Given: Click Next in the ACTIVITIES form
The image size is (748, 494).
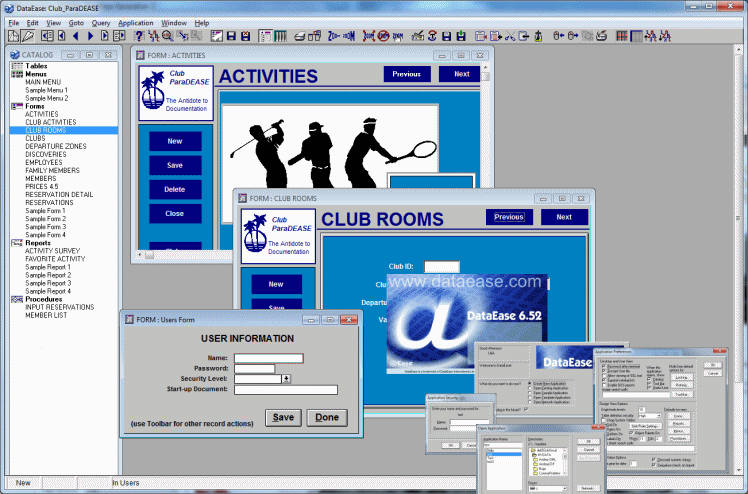Looking at the screenshot, I should point(461,74).
